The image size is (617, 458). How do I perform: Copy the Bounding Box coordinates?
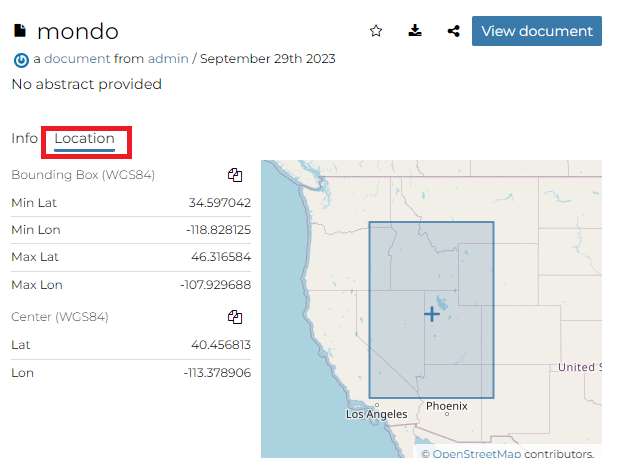235,175
